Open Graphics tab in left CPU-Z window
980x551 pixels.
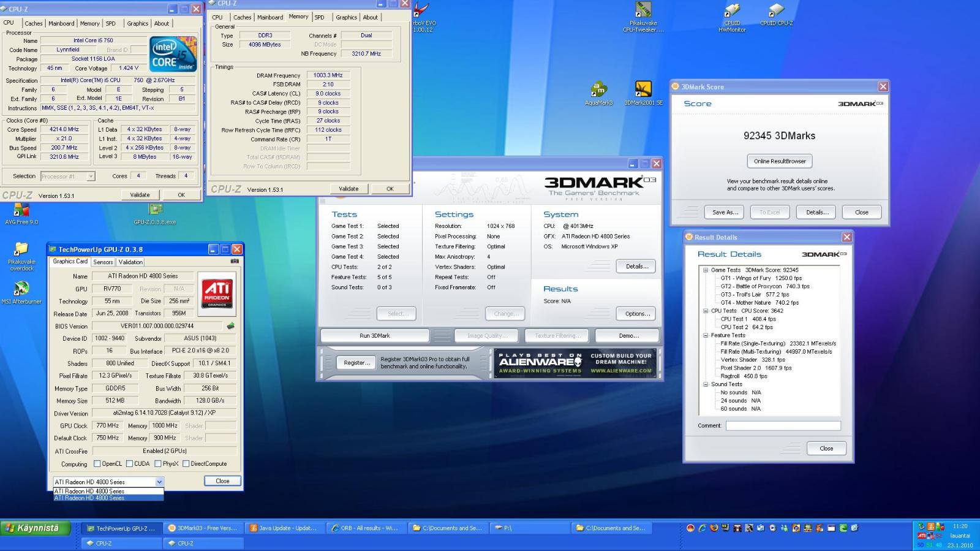point(137,23)
